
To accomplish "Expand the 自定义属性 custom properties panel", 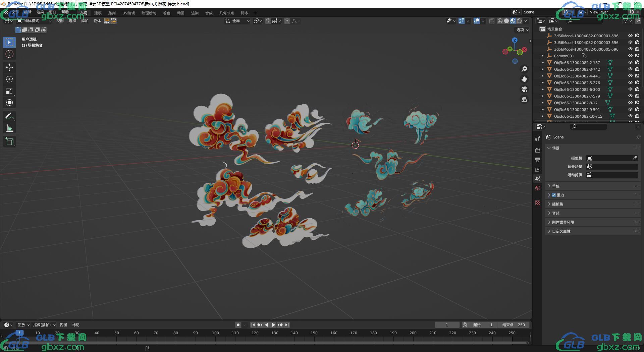I will pyautogui.click(x=593, y=231).
